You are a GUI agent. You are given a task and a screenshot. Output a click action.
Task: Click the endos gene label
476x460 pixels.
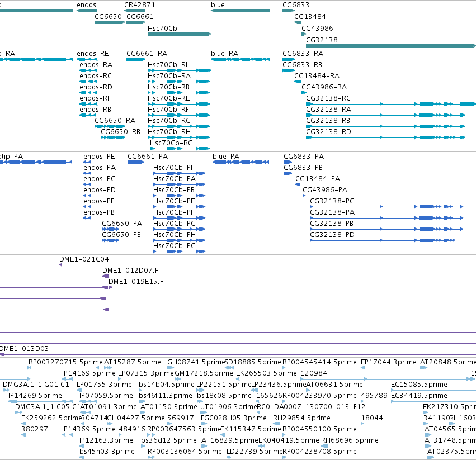(x=87, y=5)
